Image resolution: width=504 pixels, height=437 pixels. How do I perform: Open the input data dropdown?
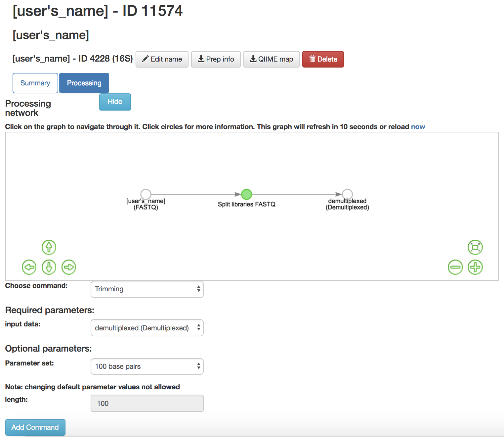(147, 328)
